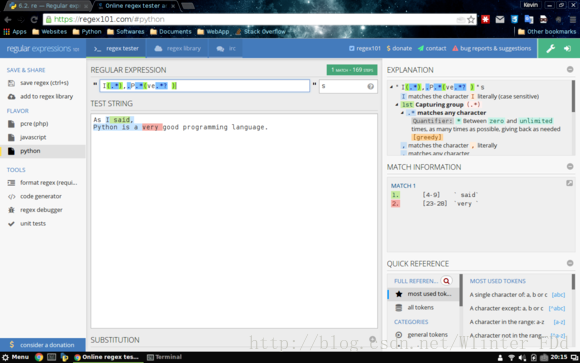Click the 1 match steps badge
580x363 pixels.
352,70
